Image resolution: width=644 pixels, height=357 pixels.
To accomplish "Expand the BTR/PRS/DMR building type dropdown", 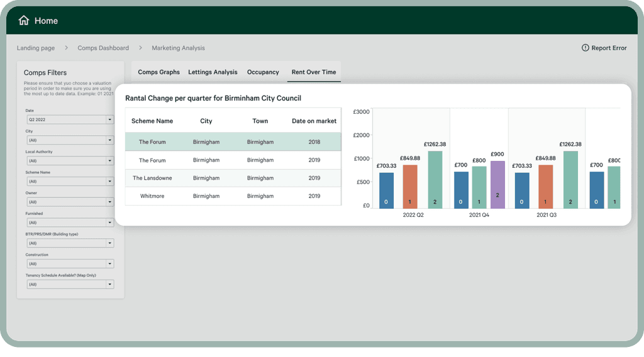I will point(70,243).
